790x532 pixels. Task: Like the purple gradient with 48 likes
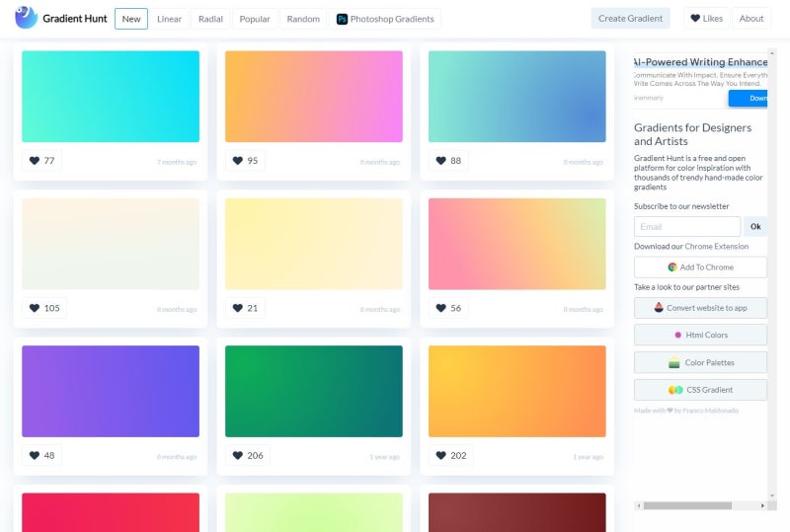coord(41,455)
